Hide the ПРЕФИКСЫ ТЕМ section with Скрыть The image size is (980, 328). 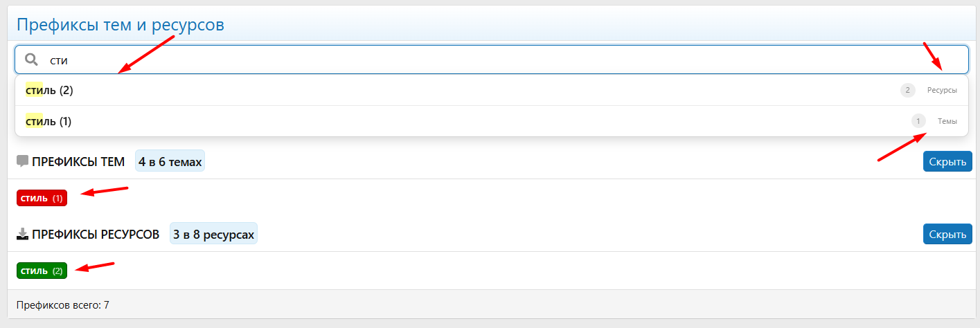coord(947,162)
